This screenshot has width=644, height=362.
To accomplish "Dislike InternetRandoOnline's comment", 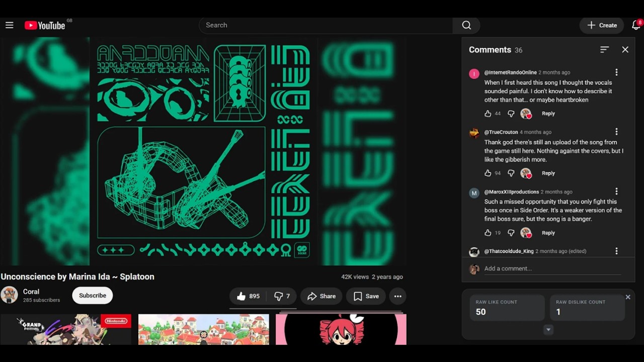I will (511, 114).
